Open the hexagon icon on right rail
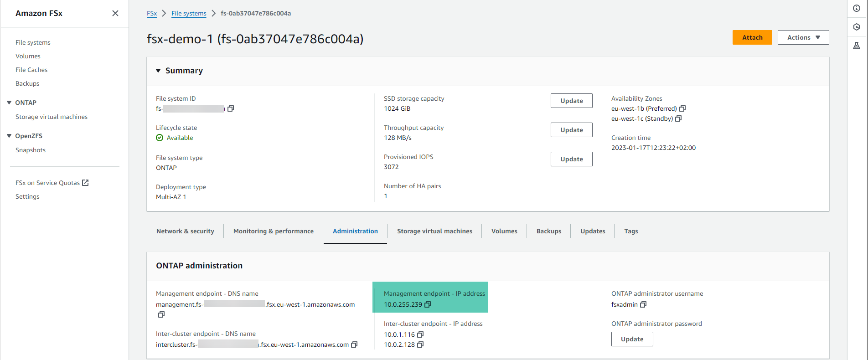The height and width of the screenshot is (360, 868). (857, 27)
